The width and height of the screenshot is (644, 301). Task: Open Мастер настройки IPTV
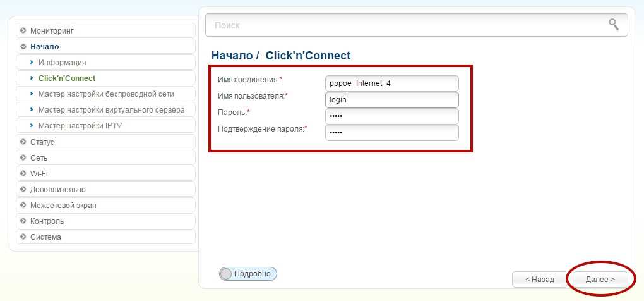point(80,126)
